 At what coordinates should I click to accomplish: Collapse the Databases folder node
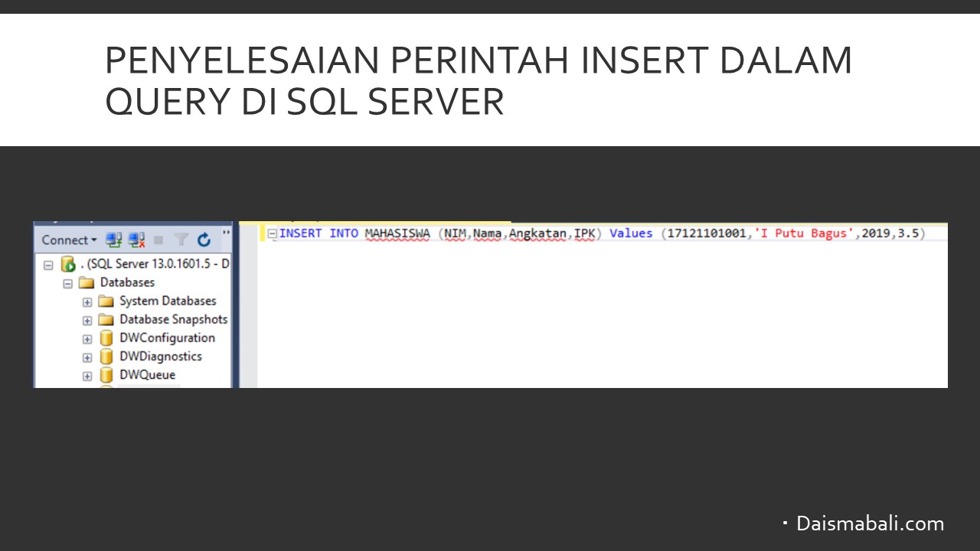[67, 283]
